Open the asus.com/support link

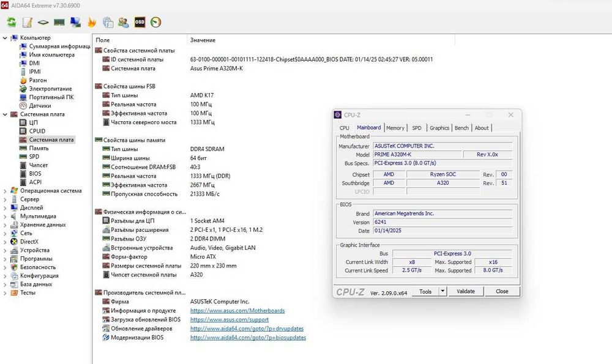(229, 319)
